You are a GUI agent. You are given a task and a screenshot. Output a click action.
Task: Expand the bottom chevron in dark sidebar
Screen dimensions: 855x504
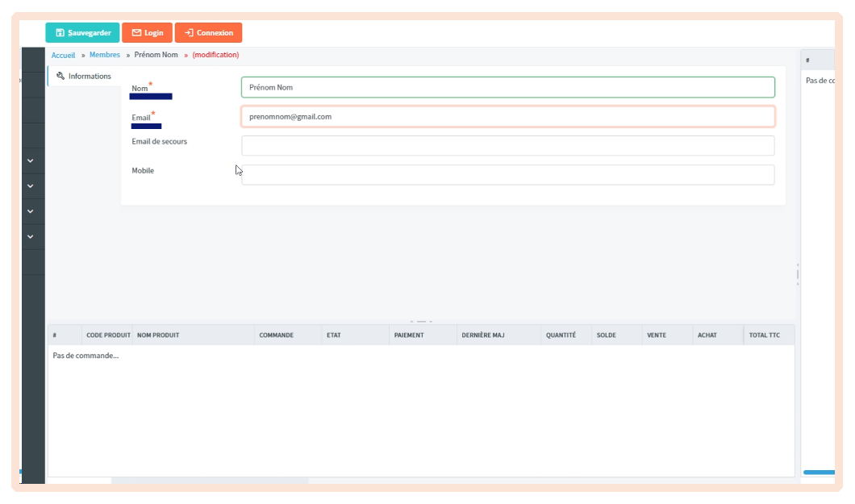point(31,237)
